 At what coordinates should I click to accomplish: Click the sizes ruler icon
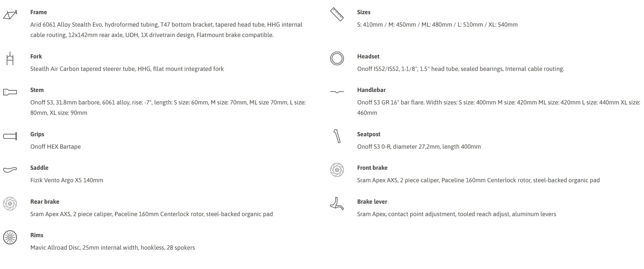click(x=337, y=14)
